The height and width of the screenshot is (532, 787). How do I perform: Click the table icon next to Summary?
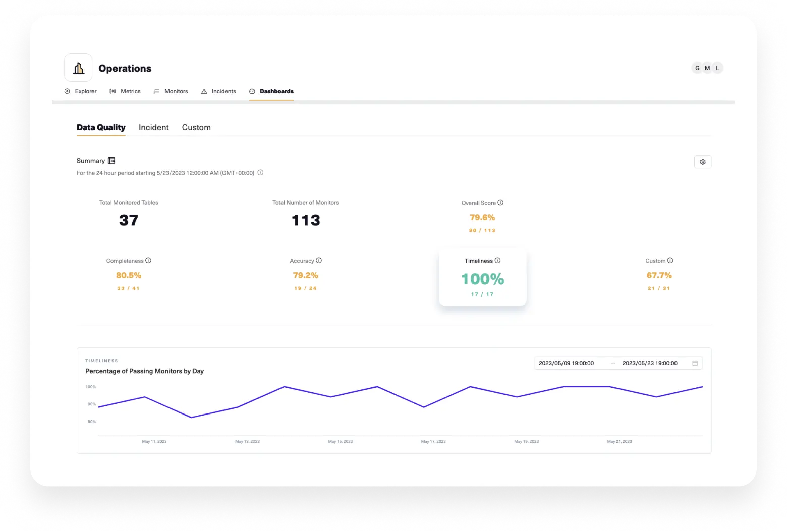111,160
